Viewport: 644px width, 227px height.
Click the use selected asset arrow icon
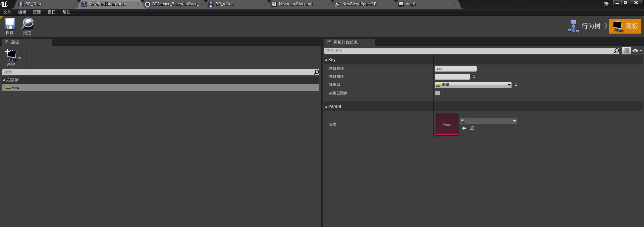(x=464, y=128)
